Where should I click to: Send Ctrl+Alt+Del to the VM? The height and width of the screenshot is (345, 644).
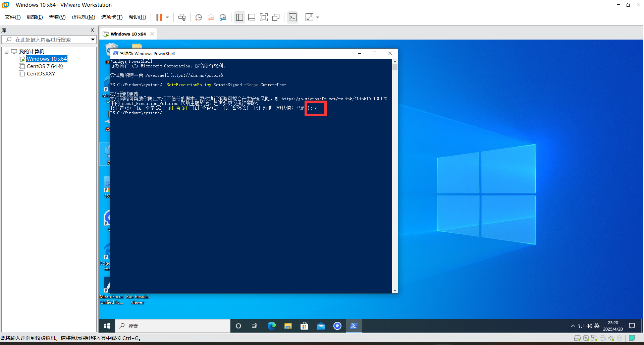point(182,17)
